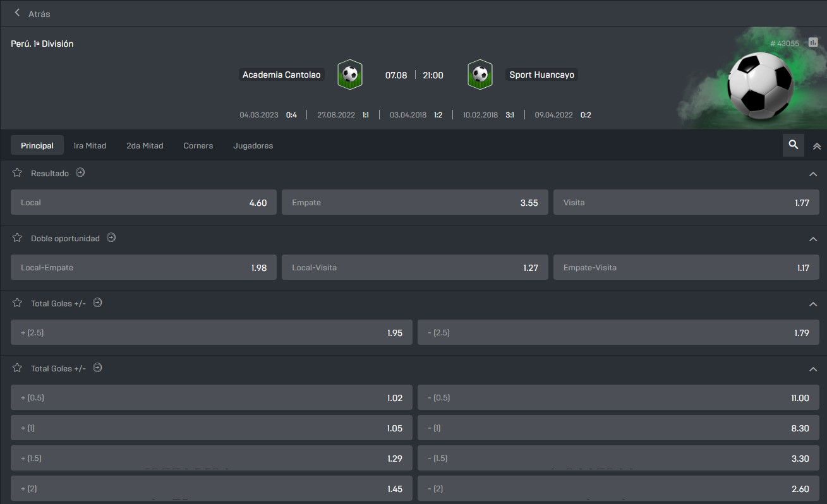The width and height of the screenshot is (827, 504).
Task: Switch to 1ra Mitad tab
Action: [90, 145]
